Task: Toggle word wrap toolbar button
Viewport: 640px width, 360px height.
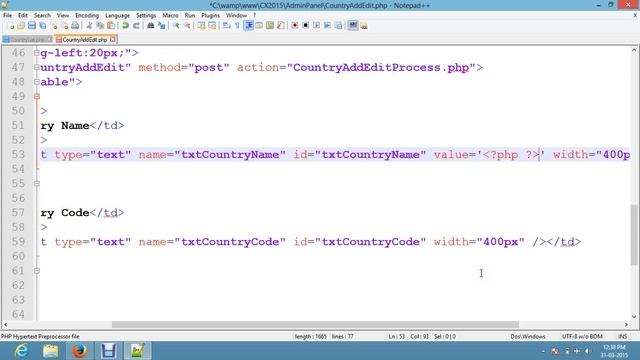Action: coord(227,26)
